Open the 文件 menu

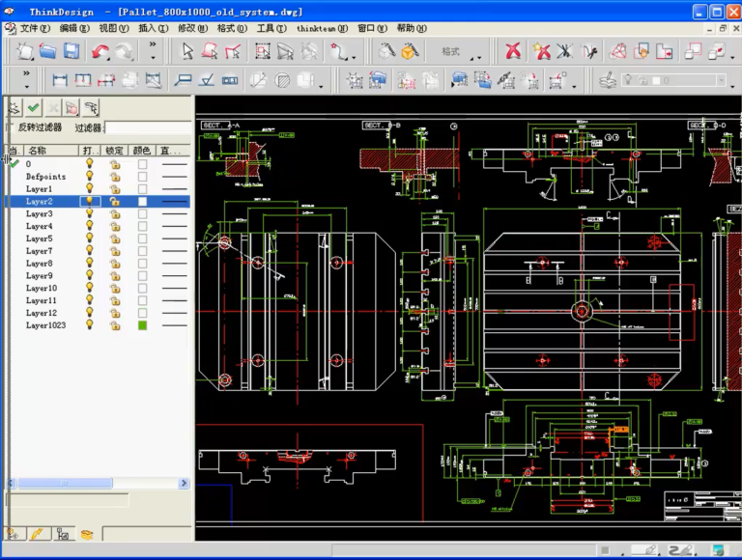coord(34,28)
